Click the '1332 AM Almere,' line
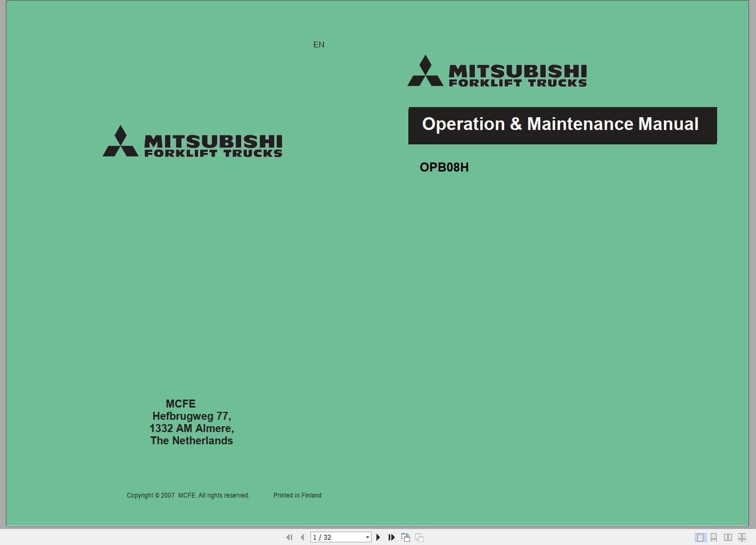The height and width of the screenshot is (545, 756). 192,428
